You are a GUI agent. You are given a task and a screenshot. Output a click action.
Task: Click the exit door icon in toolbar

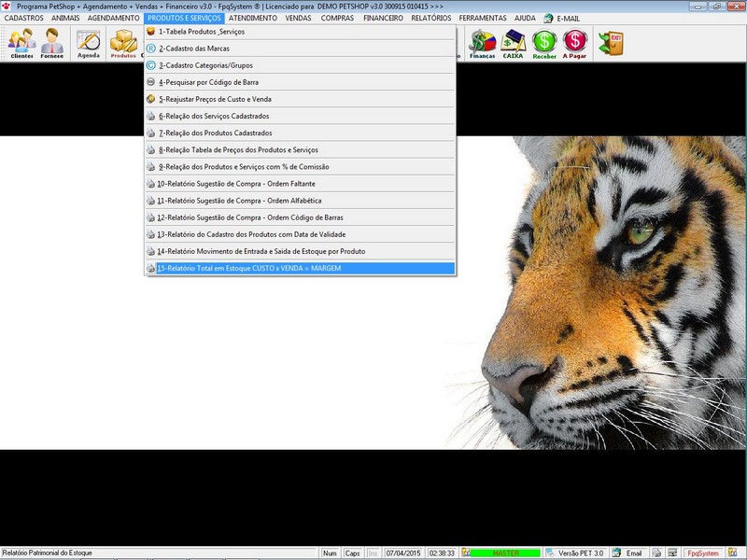click(x=611, y=43)
